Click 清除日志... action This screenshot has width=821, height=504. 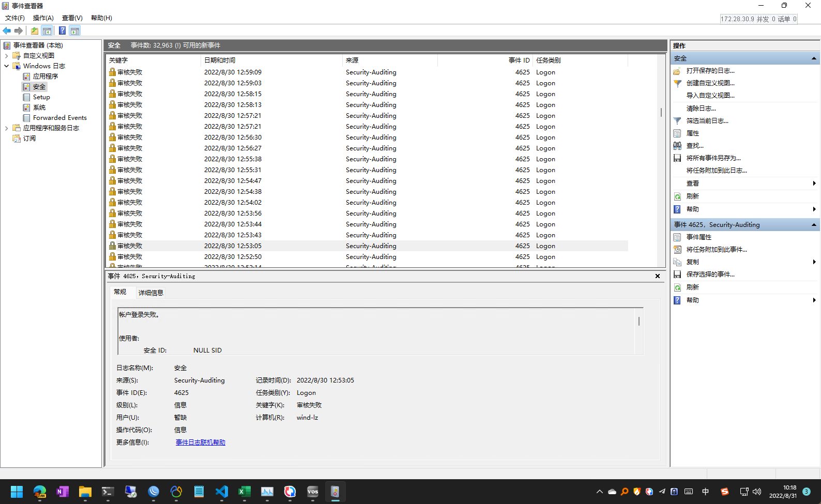click(701, 109)
